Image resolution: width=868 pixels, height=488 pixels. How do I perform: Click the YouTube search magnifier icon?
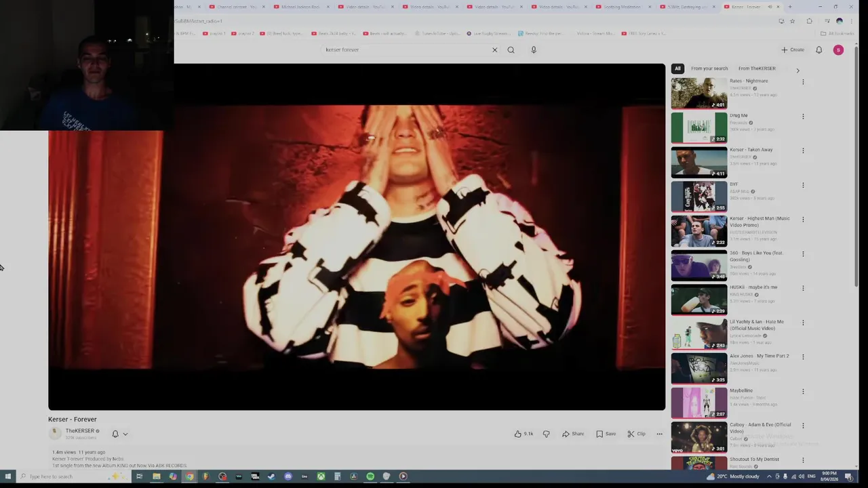click(511, 49)
